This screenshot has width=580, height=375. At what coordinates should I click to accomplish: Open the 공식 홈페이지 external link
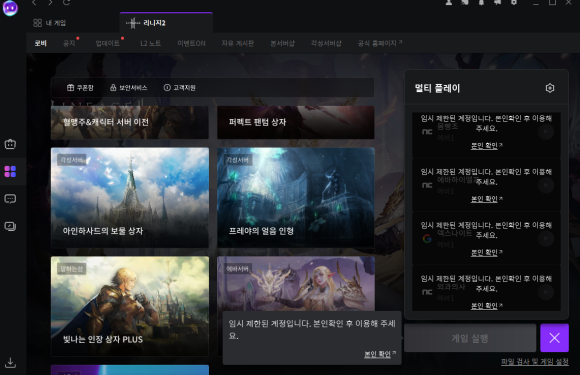point(380,43)
